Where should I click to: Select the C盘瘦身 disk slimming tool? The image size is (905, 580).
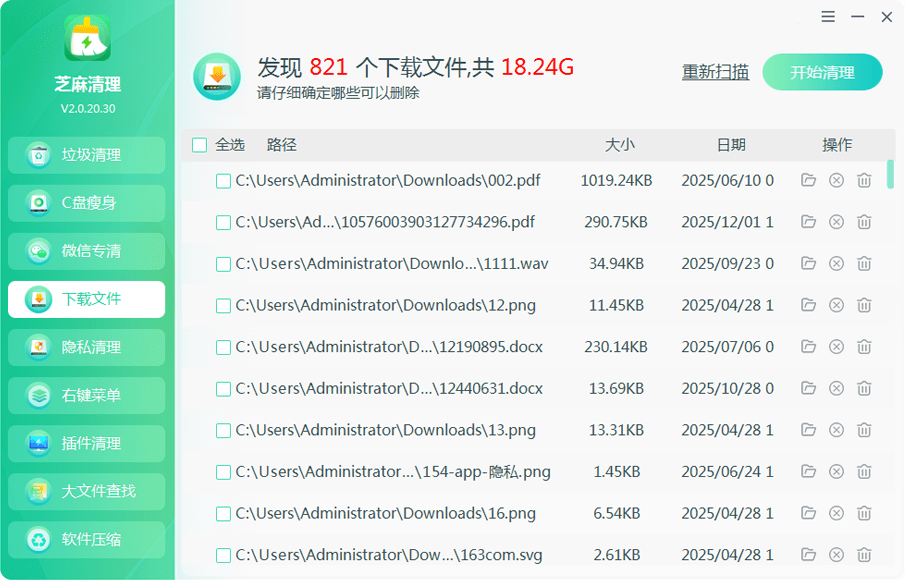[x=85, y=203]
